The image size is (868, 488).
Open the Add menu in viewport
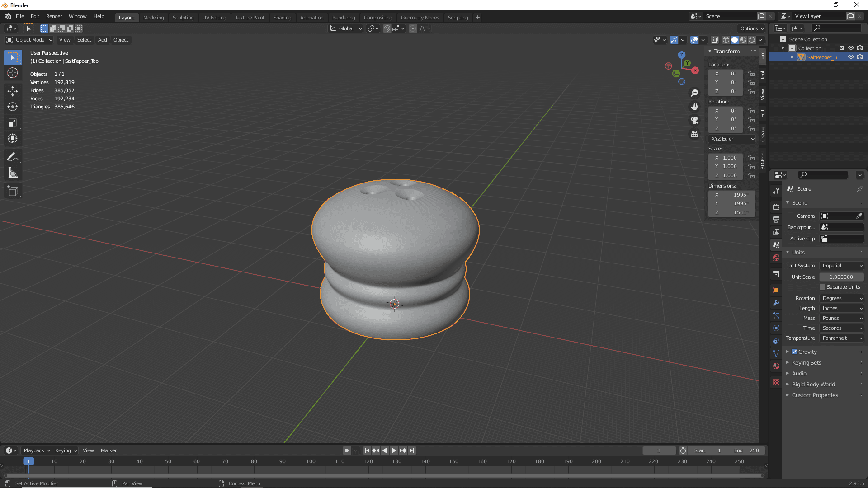(103, 40)
